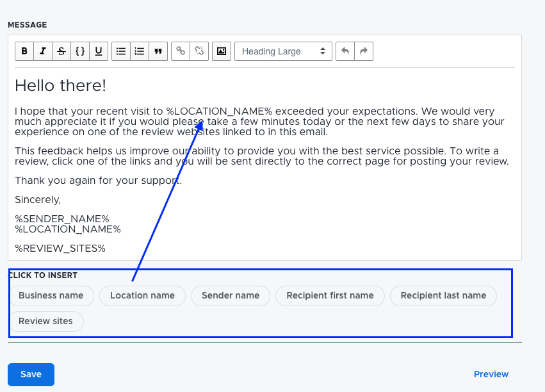Insert the Recipient last name placeholder
The image size is (545, 392).
444,296
